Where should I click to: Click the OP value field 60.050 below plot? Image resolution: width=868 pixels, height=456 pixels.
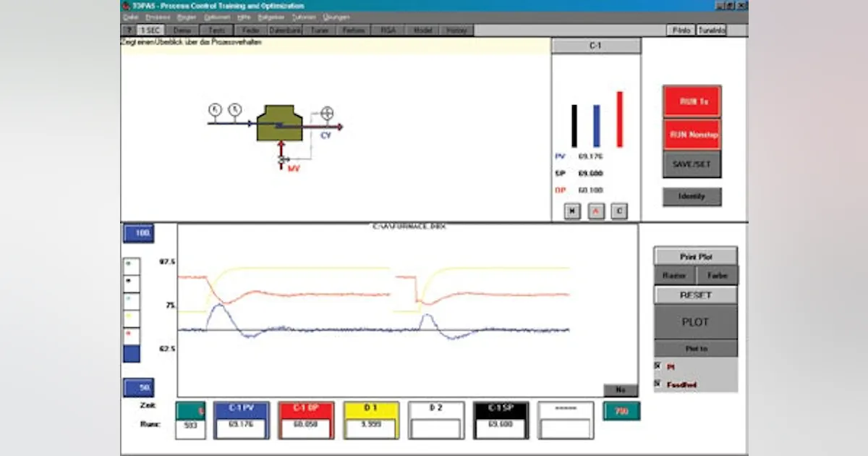click(x=306, y=429)
